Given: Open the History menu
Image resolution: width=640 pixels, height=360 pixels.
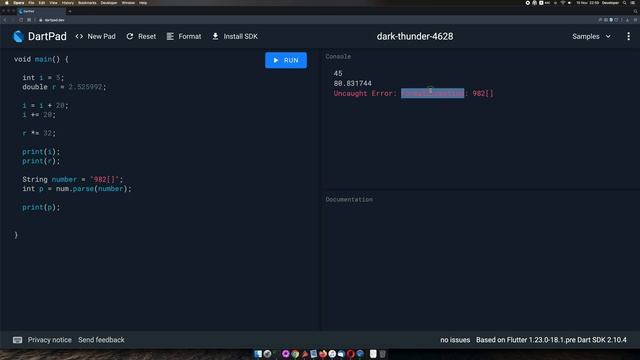Looking at the screenshot, I should pyautogui.click(x=68, y=3).
